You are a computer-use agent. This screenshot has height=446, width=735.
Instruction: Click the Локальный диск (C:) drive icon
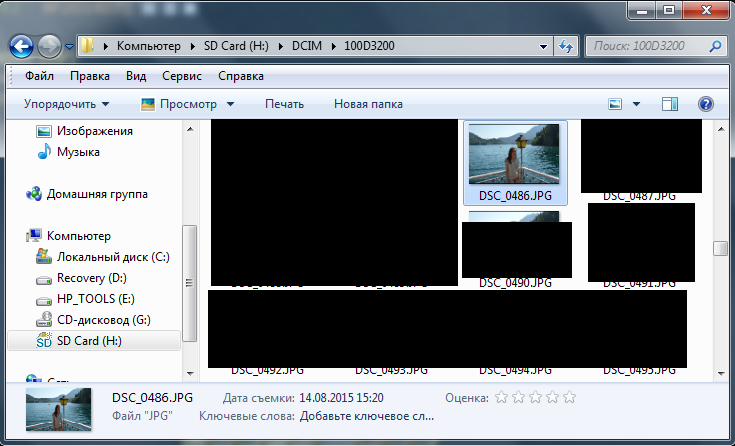(x=44, y=256)
